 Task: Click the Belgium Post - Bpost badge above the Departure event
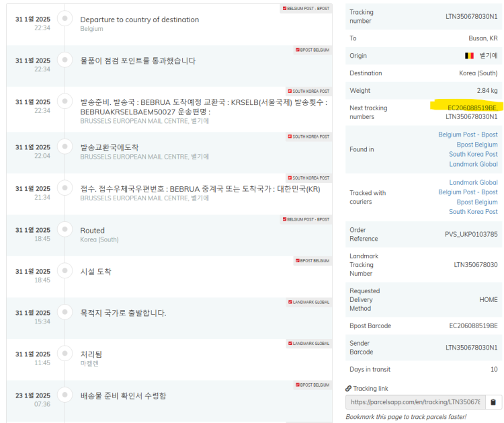point(306,8)
